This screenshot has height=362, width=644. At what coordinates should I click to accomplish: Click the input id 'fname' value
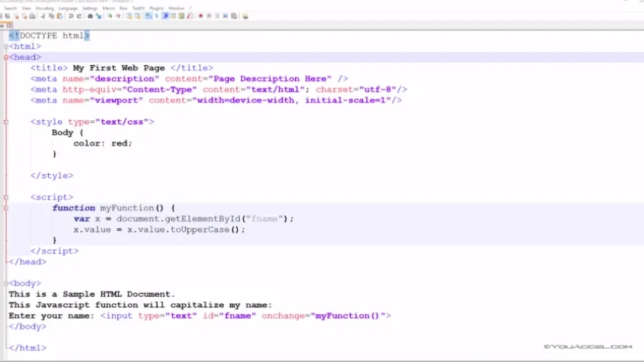click(237, 316)
